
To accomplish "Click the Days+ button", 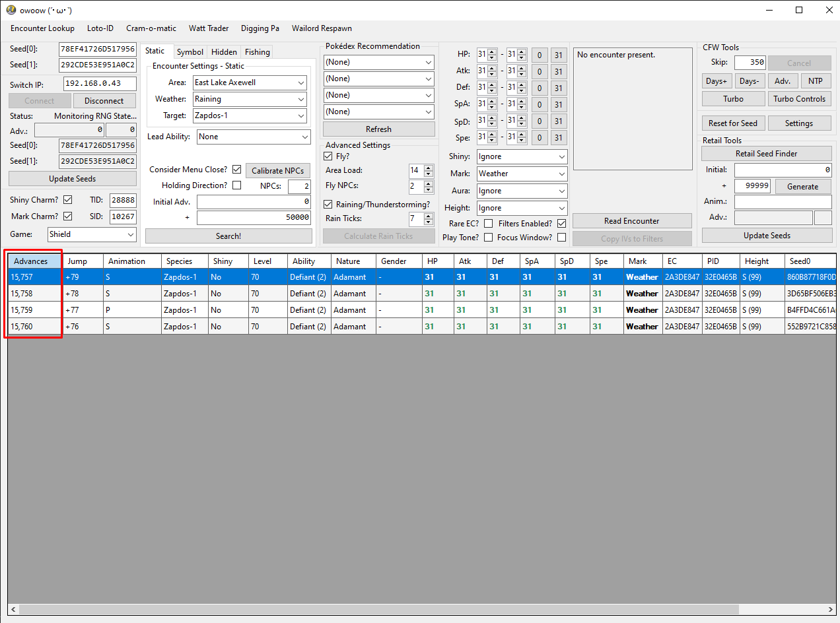I will [717, 81].
